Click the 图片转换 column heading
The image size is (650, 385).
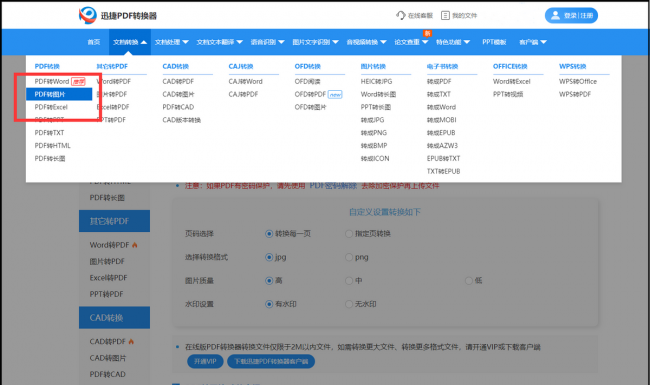(373, 66)
